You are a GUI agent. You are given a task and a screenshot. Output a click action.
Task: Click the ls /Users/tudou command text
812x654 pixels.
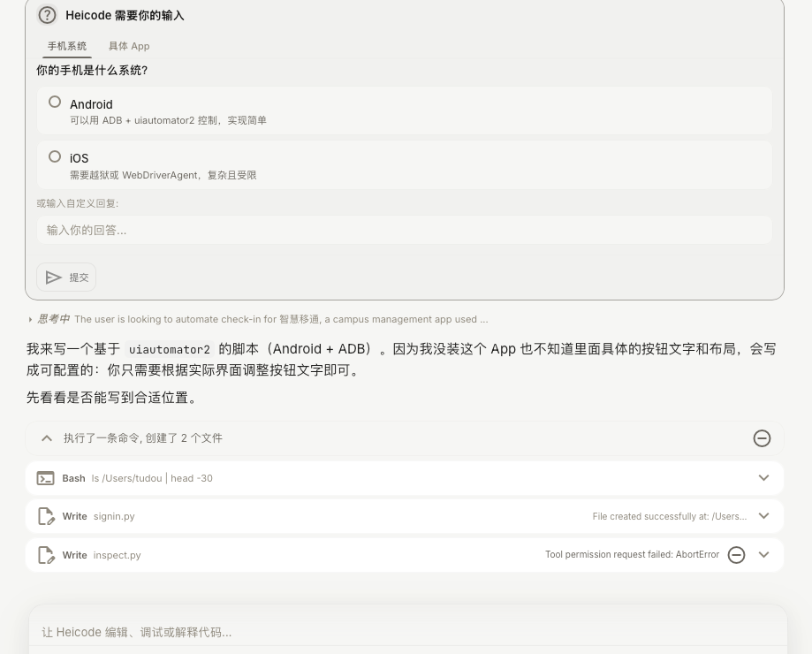[152, 478]
